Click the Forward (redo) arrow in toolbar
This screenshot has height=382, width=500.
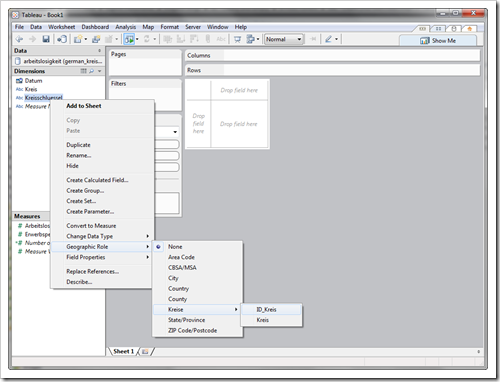pos(32,39)
